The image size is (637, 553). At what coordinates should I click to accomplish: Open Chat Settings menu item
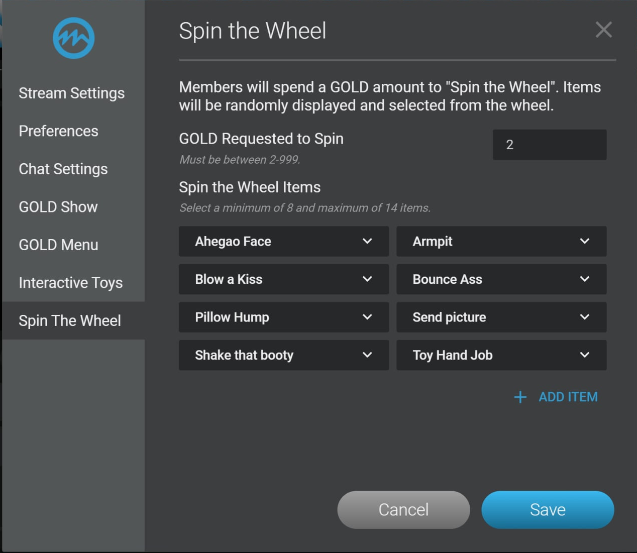point(63,169)
